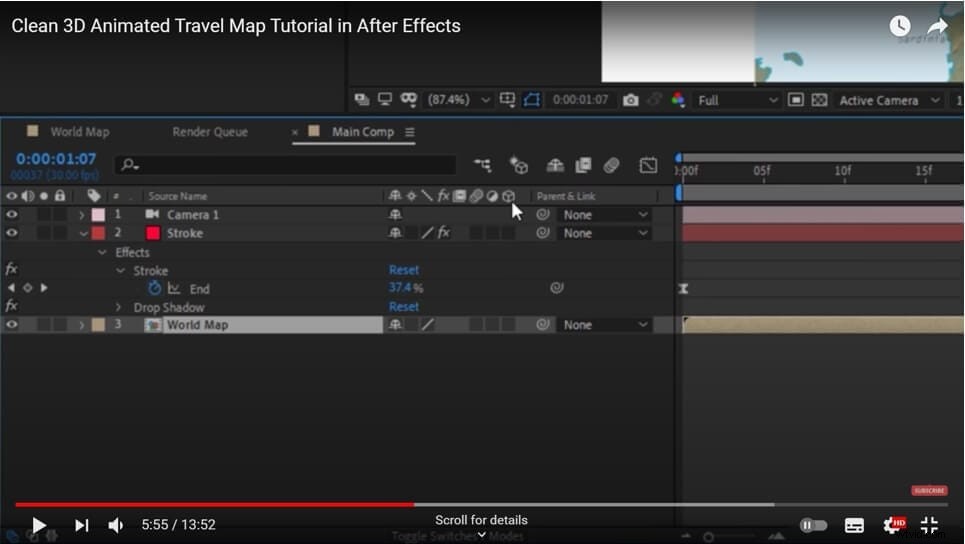The image size is (965, 544).
Task: Expand the World Map layer properties
Action: tap(81, 324)
